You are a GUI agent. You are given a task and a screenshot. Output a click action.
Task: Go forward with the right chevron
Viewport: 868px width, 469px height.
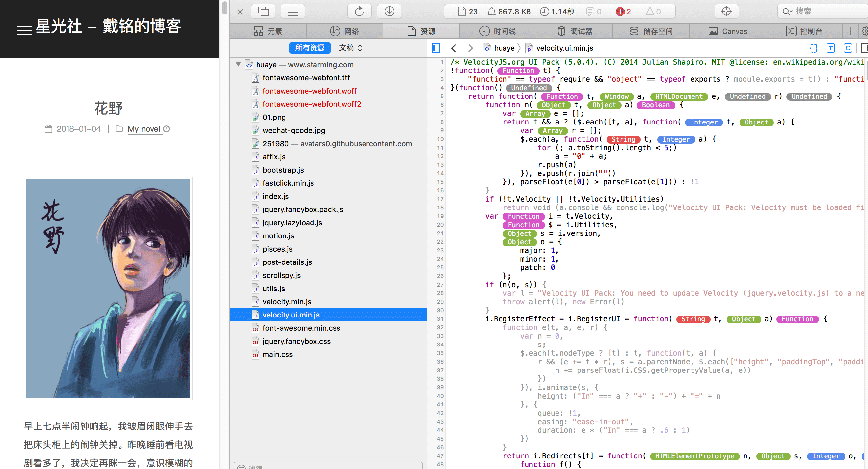[x=471, y=48]
